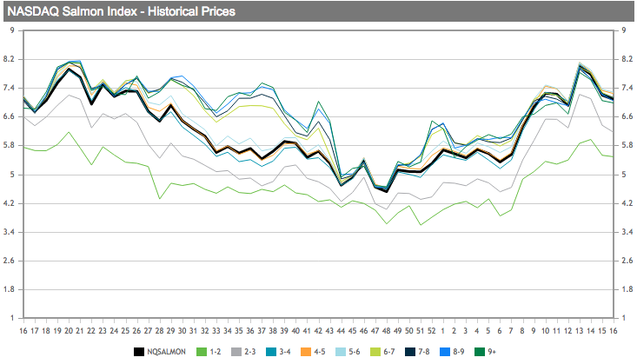The width and height of the screenshot is (637, 364).
Task: Toggle the 6-7 series legend label
Action: tap(388, 352)
